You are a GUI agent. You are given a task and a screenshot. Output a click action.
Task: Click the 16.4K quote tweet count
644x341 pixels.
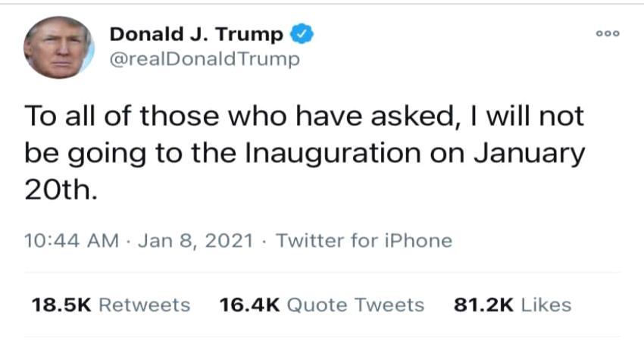point(249,305)
